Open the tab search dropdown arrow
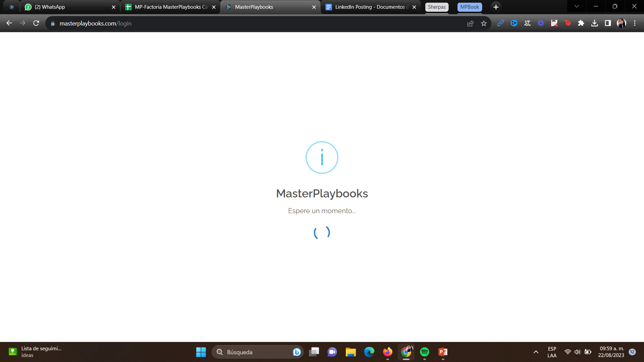 (577, 6)
